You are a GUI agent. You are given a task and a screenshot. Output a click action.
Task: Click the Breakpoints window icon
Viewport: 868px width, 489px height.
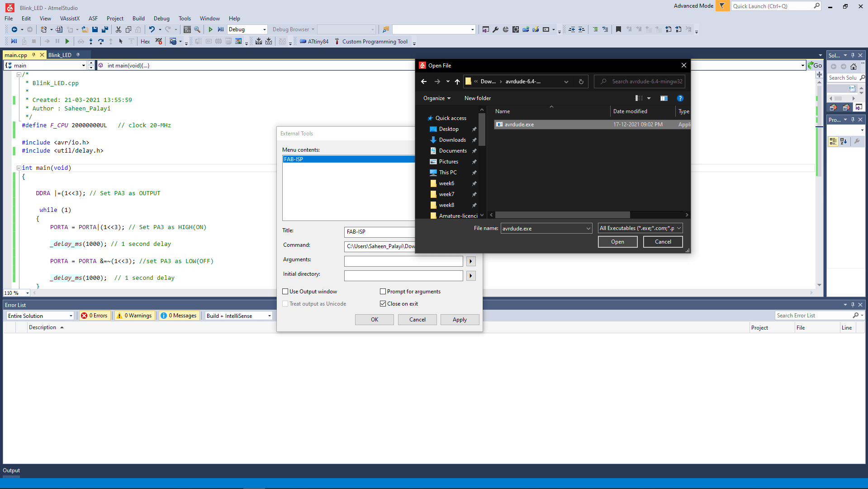pos(173,42)
